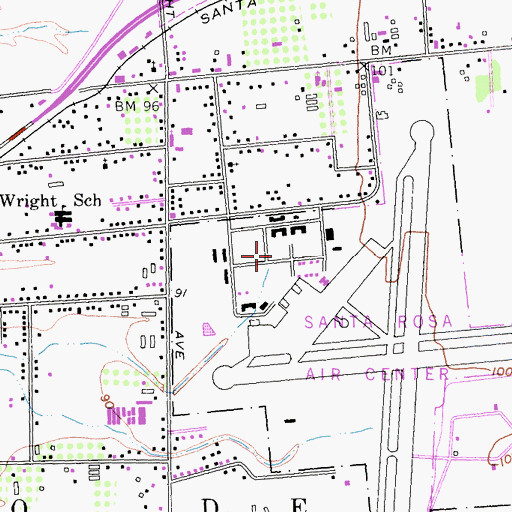Click the red crosshair marker at map center
Image resolution: width=512 pixels, height=512 pixels.
point(256,256)
